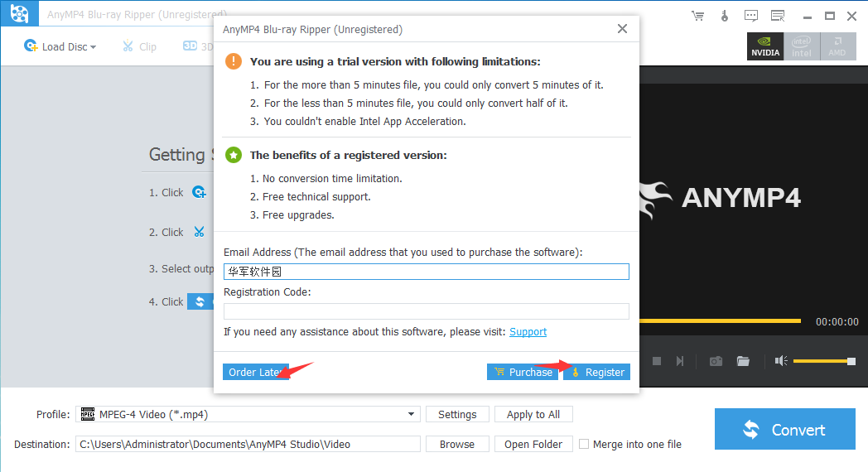Click the convert icon in step 4
Viewport: 868px width, 472px height.
point(200,301)
